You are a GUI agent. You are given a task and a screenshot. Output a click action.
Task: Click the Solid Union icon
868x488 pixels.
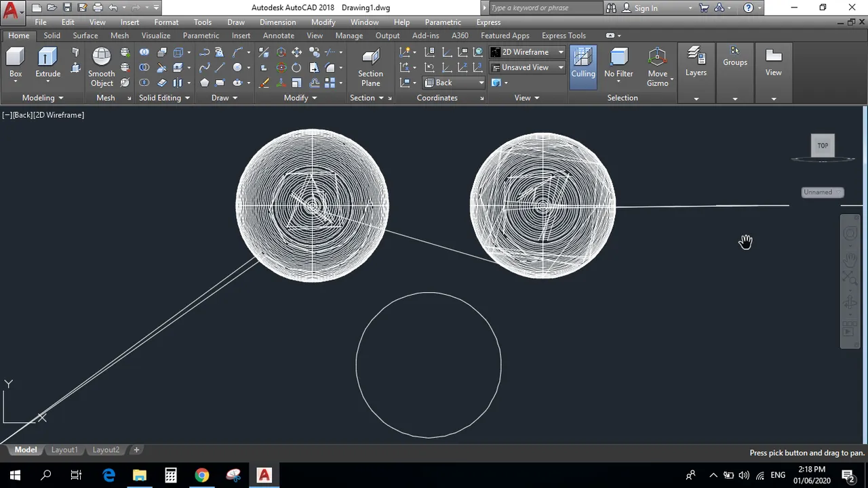point(144,52)
